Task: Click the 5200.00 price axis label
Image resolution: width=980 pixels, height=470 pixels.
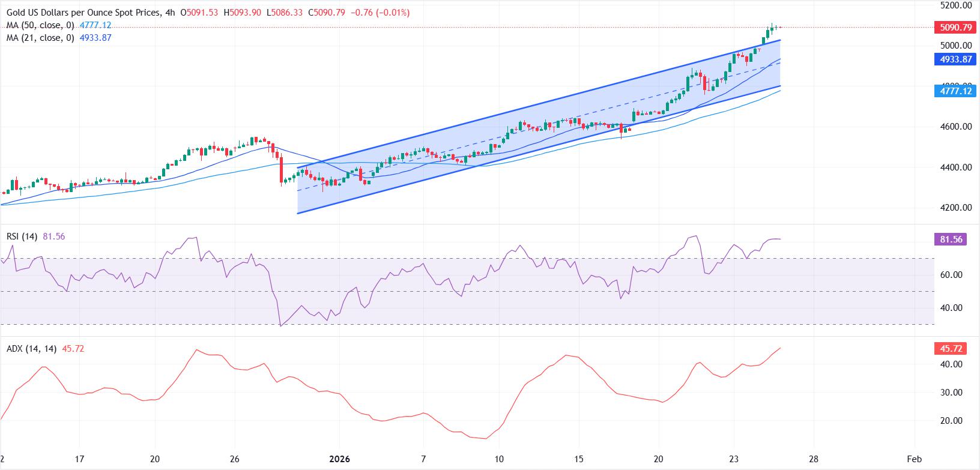Action: click(954, 5)
